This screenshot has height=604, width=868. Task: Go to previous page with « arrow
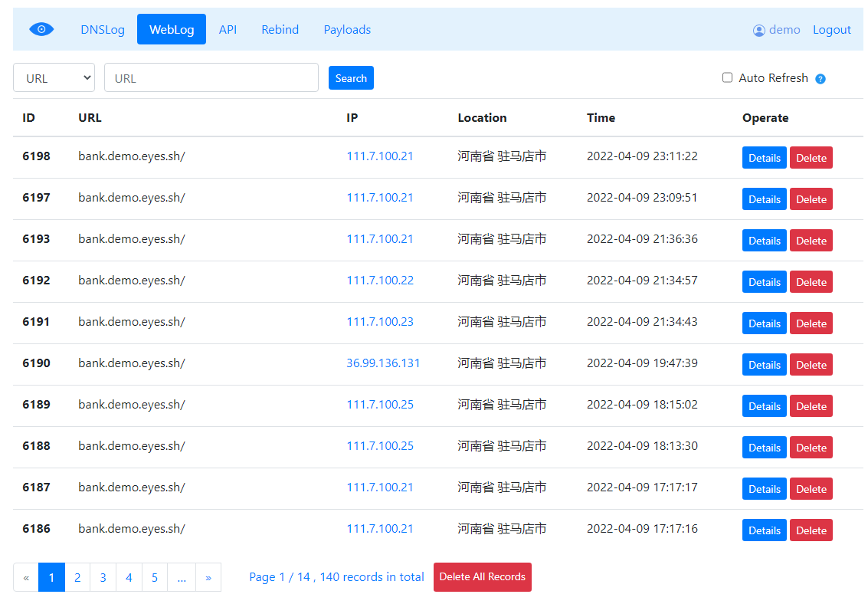[x=26, y=577]
